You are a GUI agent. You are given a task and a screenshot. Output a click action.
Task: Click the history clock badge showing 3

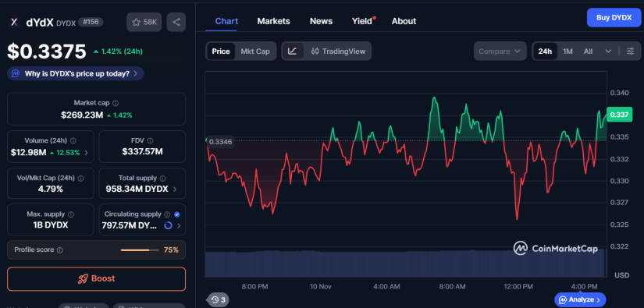(x=218, y=299)
